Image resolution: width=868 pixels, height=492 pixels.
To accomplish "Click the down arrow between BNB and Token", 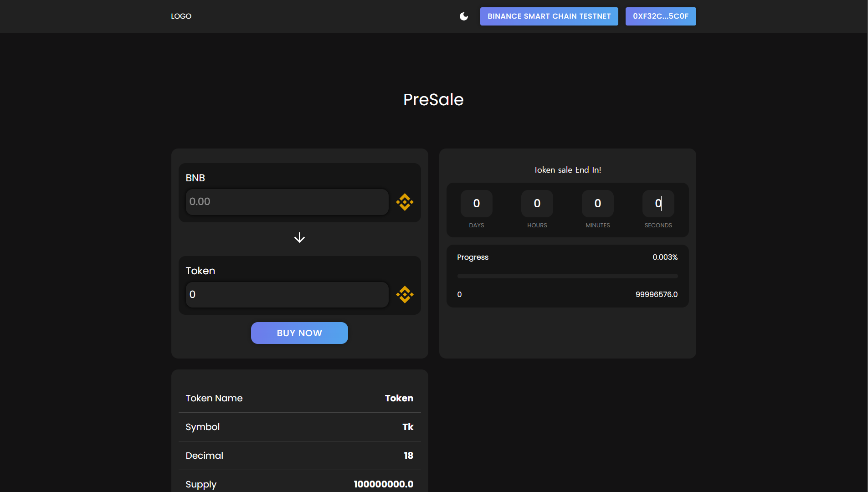I will click(299, 237).
